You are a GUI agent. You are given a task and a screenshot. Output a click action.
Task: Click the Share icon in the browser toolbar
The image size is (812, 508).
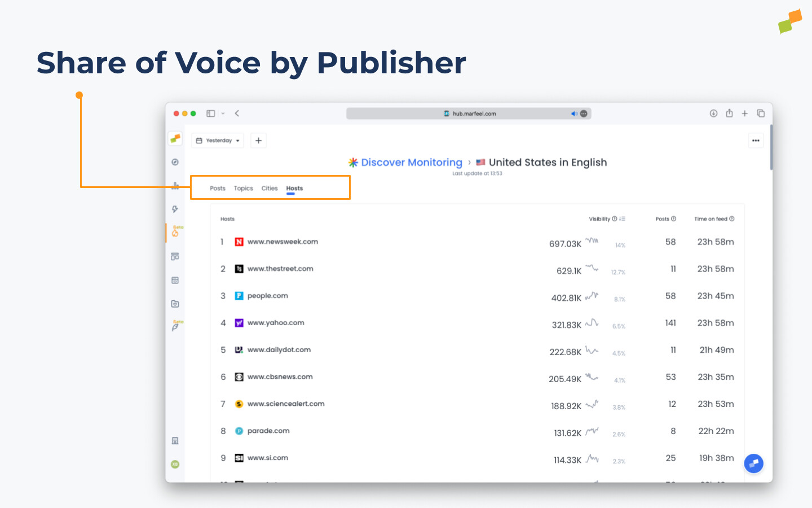click(729, 113)
